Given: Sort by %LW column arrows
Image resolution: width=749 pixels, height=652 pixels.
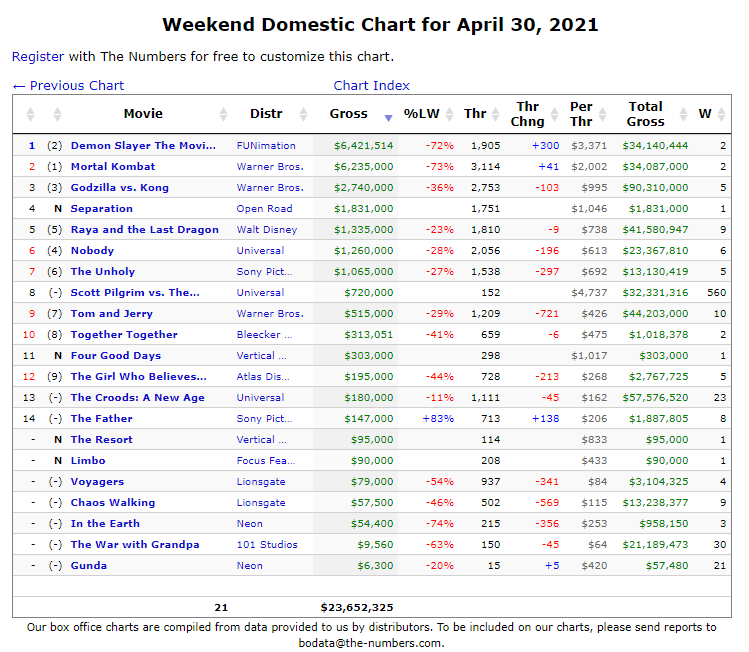Looking at the screenshot, I should [x=449, y=114].
